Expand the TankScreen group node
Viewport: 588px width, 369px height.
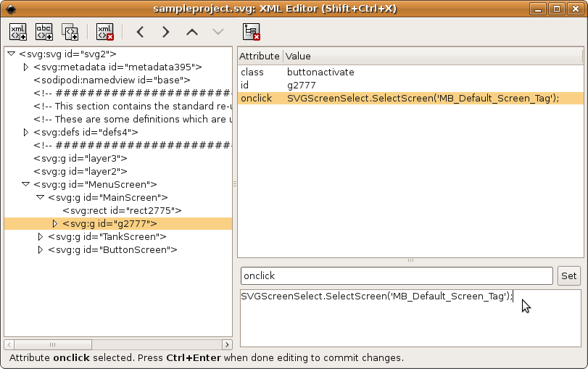pyautogui.click(x=41, y=236)
